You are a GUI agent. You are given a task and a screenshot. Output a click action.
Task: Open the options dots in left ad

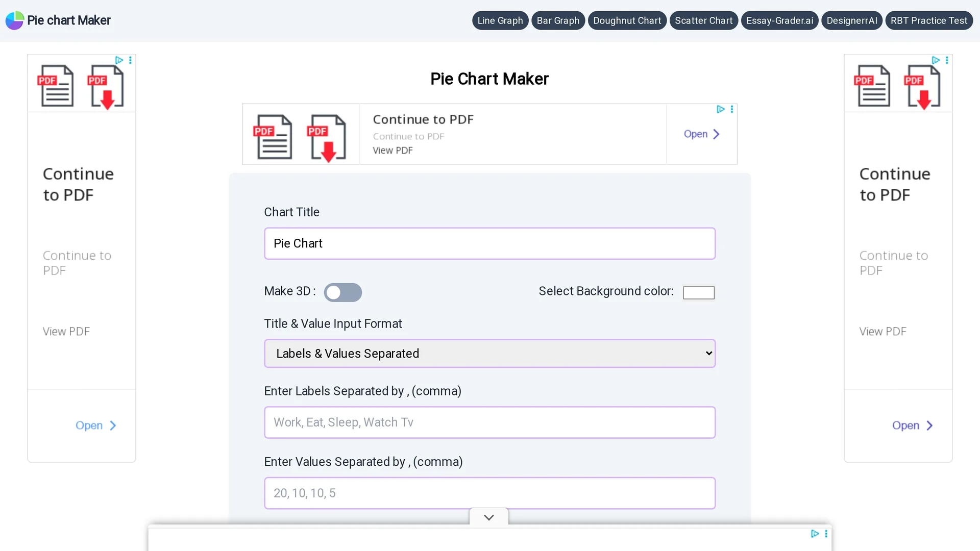coord(131,60)
